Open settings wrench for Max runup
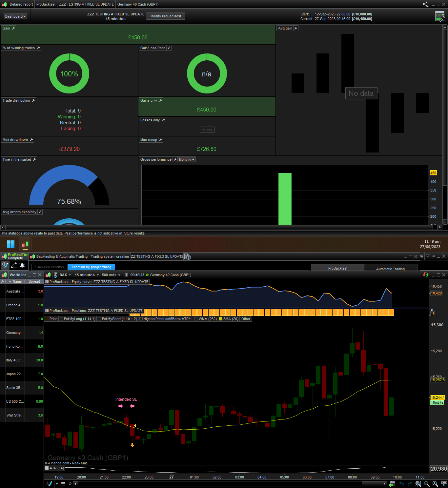Viewport: 448px width, 488px height. click(x=161, y=140)
